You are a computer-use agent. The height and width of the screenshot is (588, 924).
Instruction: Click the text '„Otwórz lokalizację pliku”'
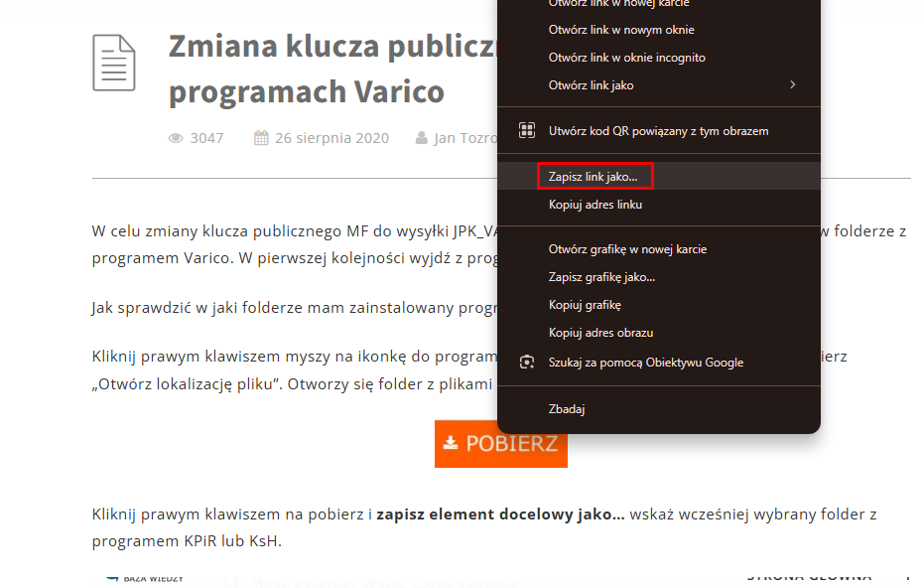point(188,384)
